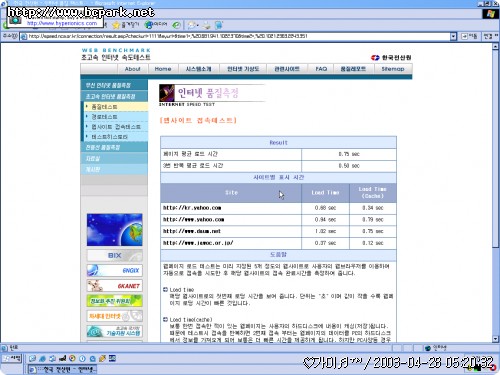Expand 전용선 품질측정 sidebar section

pos(114,147)
